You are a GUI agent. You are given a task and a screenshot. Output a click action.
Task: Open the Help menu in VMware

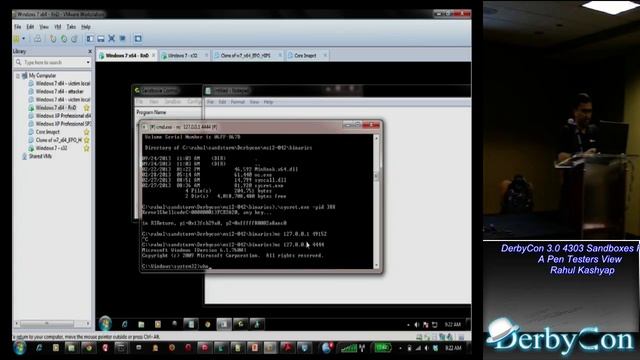[x=86, y=27]
